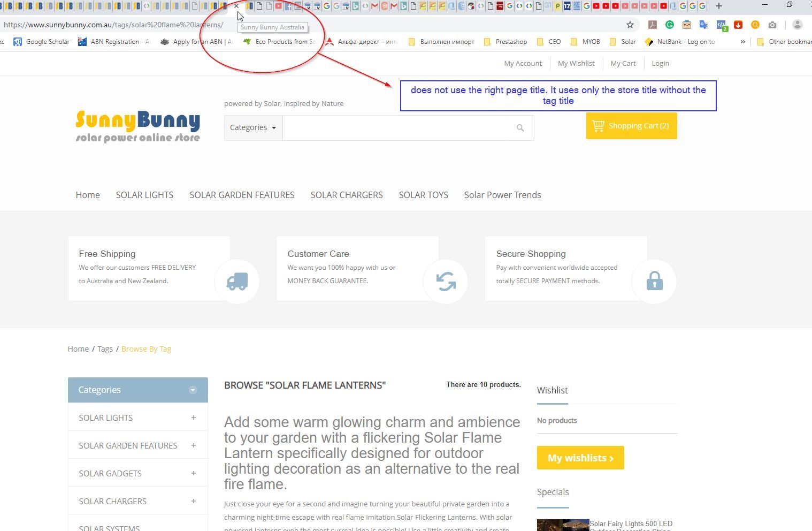Open the Chrome profile avatar
The image size is (812, 531).
click(x=798, y=25)
